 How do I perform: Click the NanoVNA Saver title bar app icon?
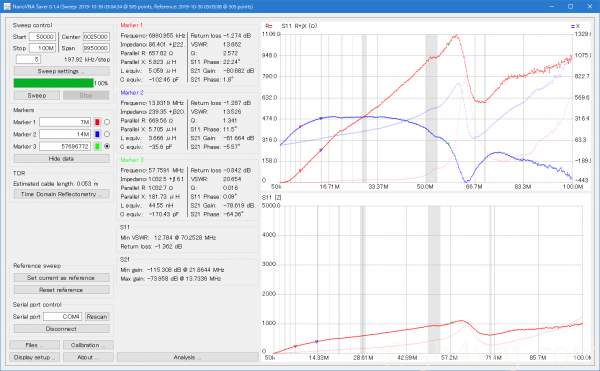[7, 7]
